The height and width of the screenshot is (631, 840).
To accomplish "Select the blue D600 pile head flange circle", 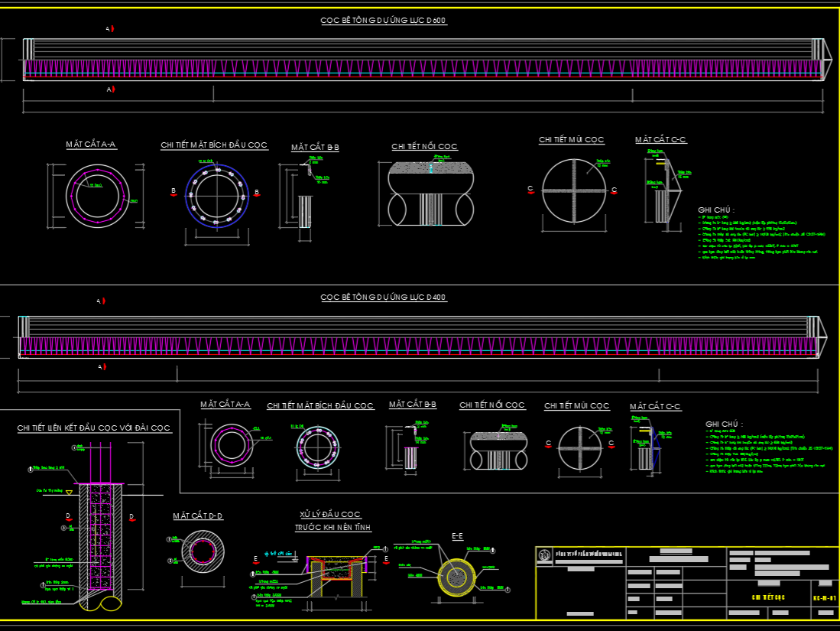I will (217, 196).
